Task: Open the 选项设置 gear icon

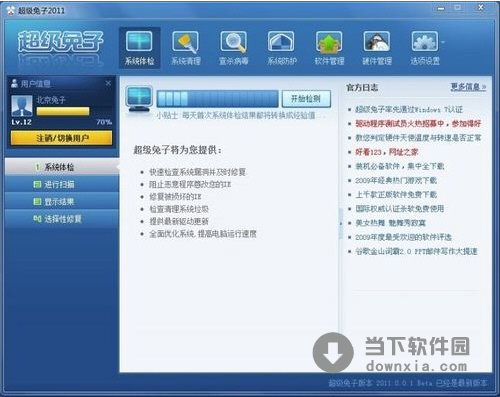Action: [x=425, y=48]
